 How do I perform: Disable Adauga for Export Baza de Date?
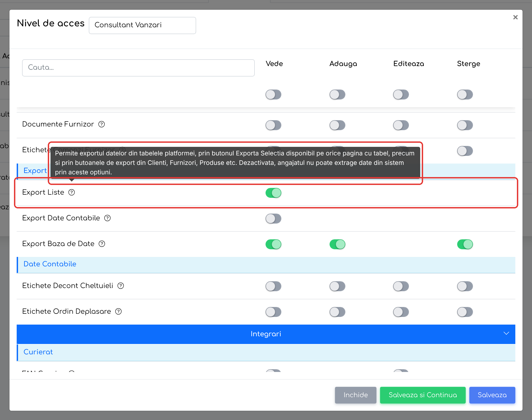pos(337,244)
